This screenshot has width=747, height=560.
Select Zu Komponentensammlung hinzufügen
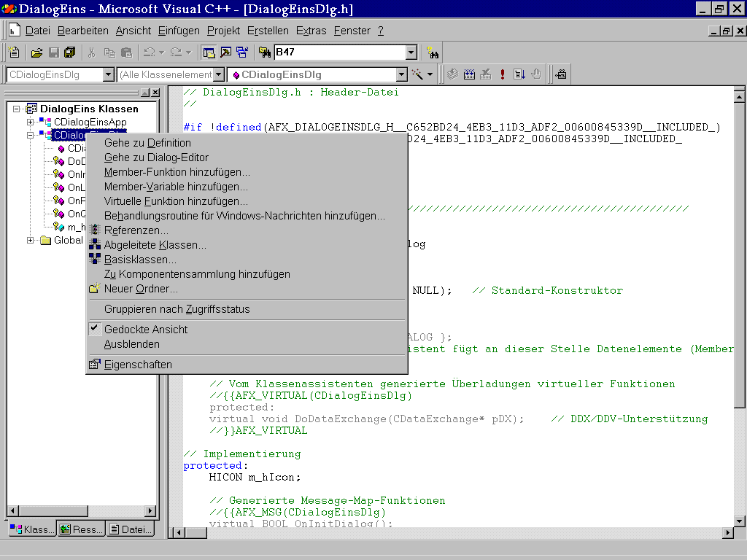click(247, 274)
